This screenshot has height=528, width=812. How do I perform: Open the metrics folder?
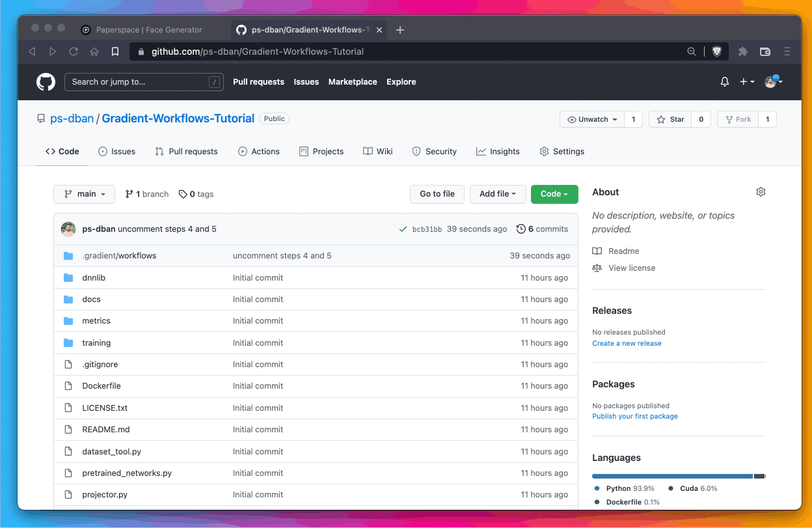[x=96, y=321]
